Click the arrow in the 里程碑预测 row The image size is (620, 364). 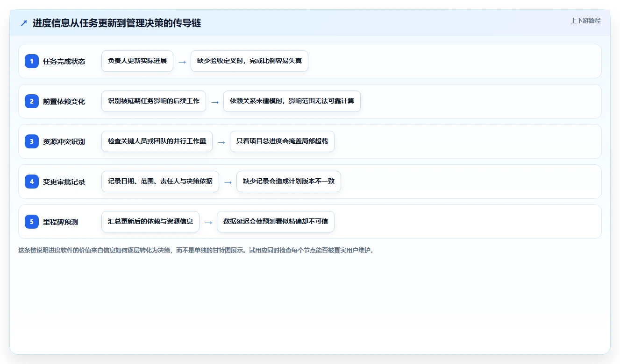(x=208, y=222)
